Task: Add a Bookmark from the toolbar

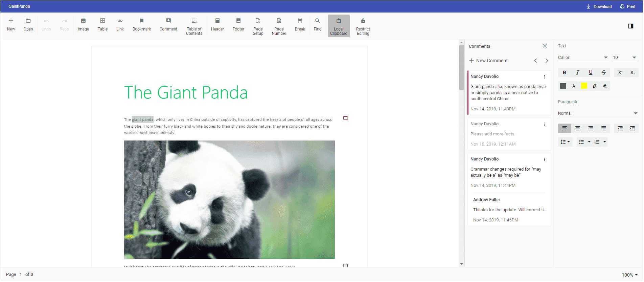Action: (x=141, y=25)
